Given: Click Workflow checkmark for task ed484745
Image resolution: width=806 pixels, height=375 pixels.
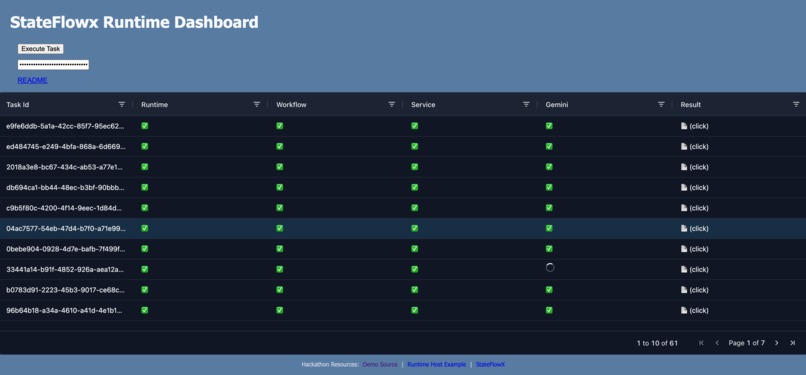Looking at the screenshot, I should point(280,146).
